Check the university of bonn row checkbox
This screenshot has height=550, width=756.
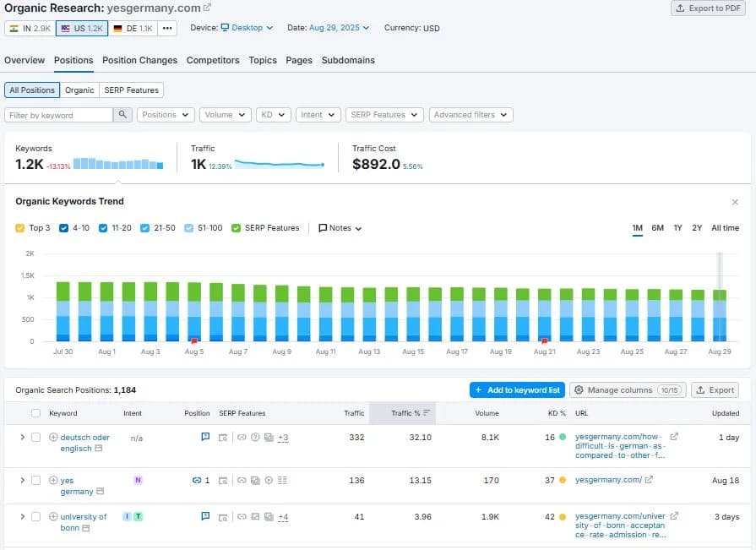pos(35,516)
